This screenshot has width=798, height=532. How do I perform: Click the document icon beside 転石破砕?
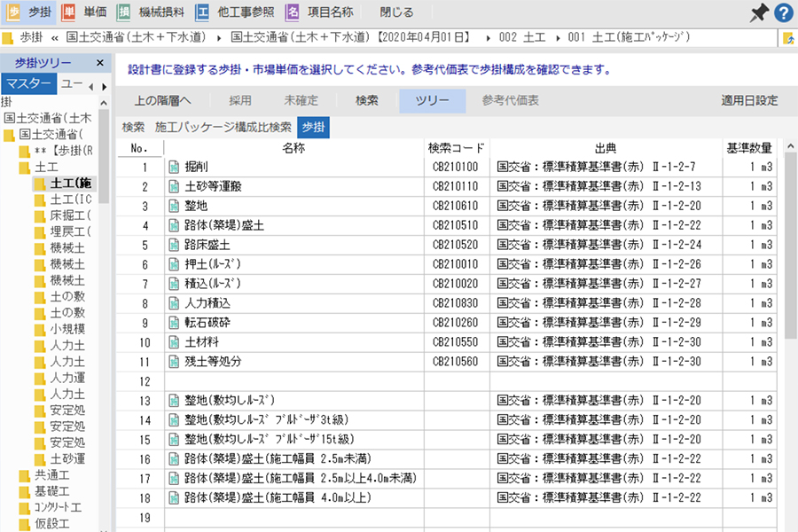174,323
